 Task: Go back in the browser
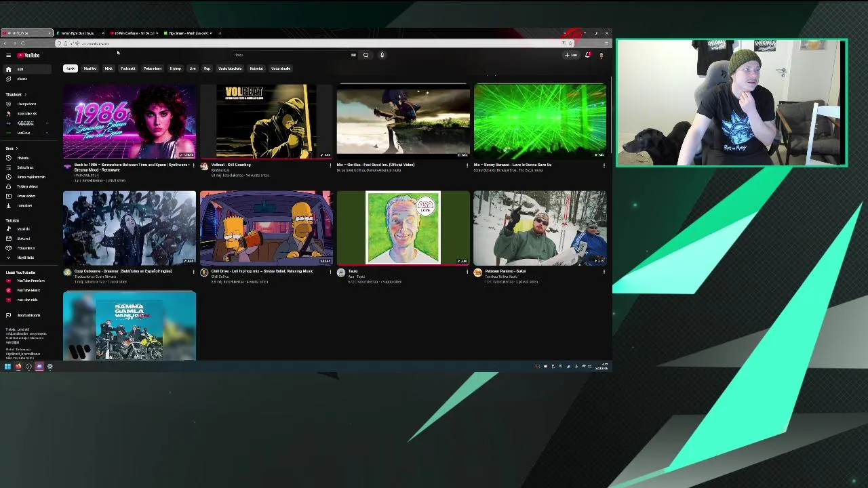point(5,43)
